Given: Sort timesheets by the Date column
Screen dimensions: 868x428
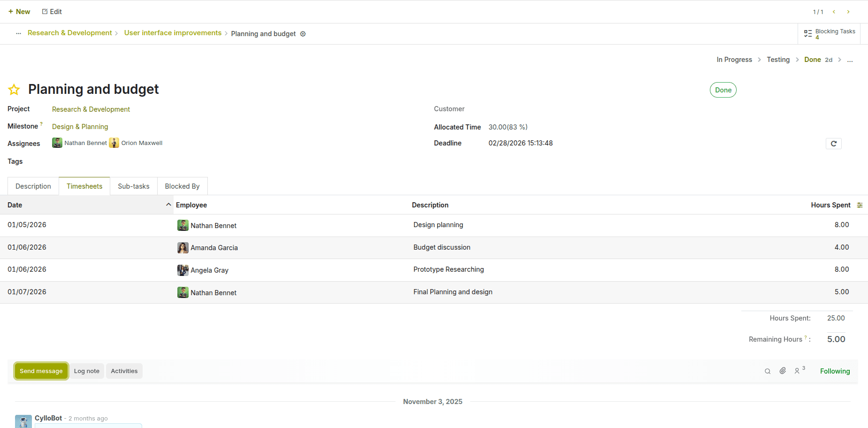Looking at the screenshot, I should [15, 205].
